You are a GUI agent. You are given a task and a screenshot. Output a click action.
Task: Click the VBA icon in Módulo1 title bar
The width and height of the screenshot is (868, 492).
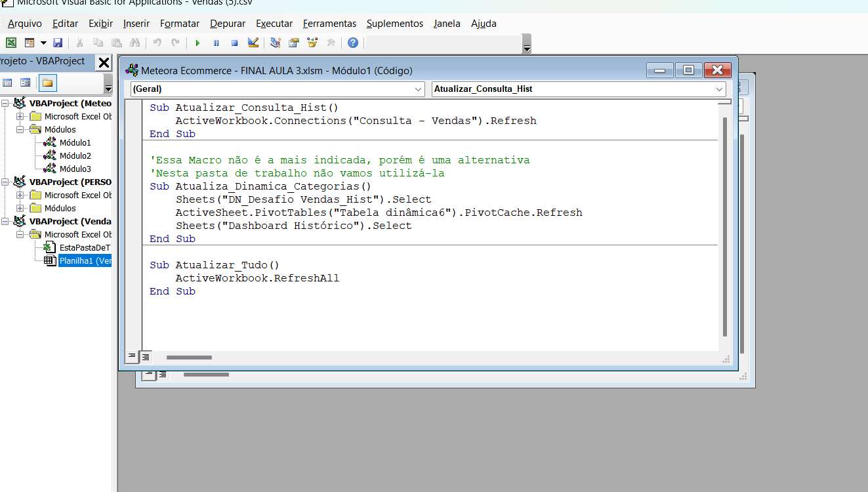coord(132,70)
